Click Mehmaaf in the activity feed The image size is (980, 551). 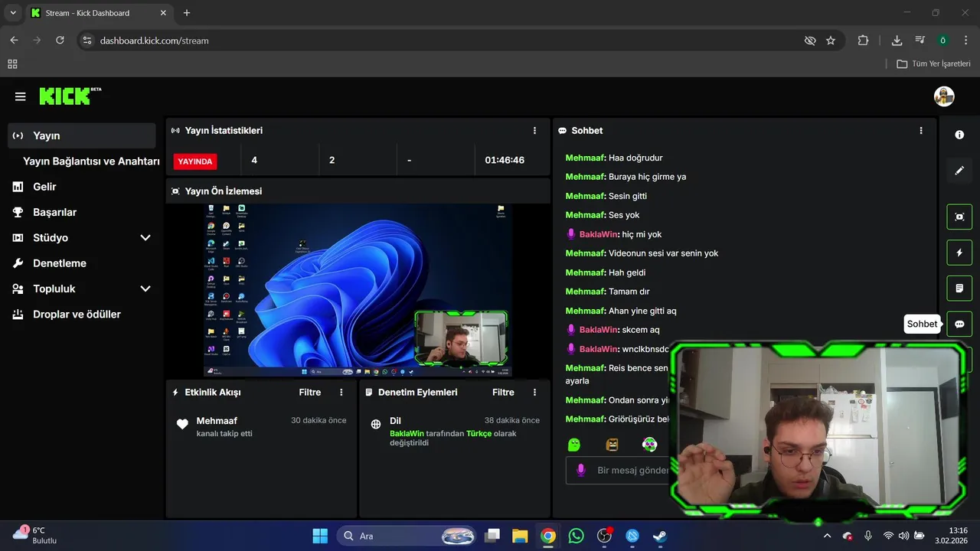pyautogui.click(x=217, y=421)
